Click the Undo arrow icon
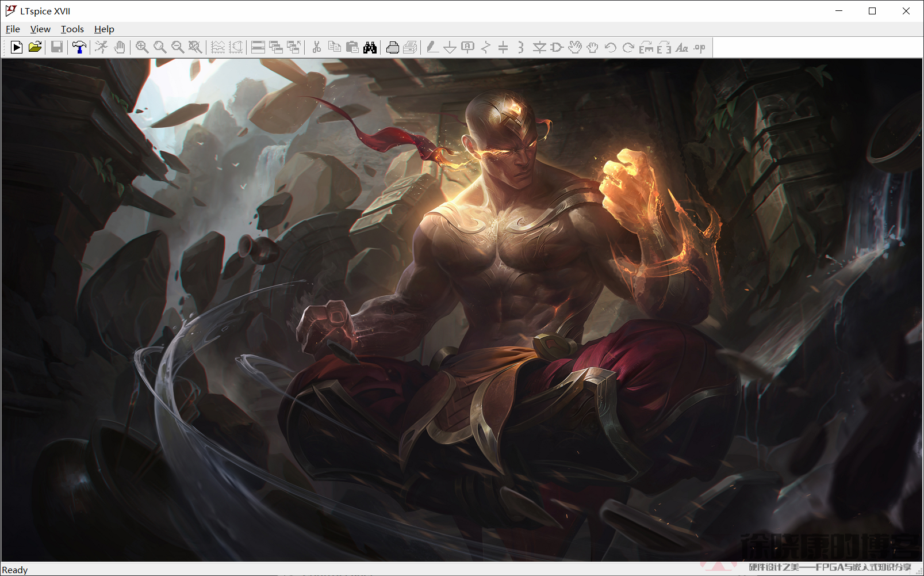This screenshot has height=576, width=924. (x=610, y=47)
